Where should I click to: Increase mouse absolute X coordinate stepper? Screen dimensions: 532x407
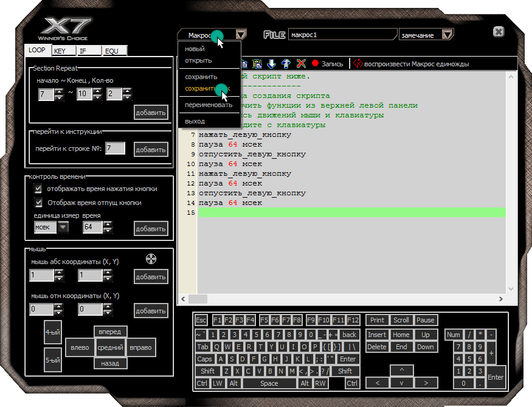pyautogui.click(x=59, y=272)
